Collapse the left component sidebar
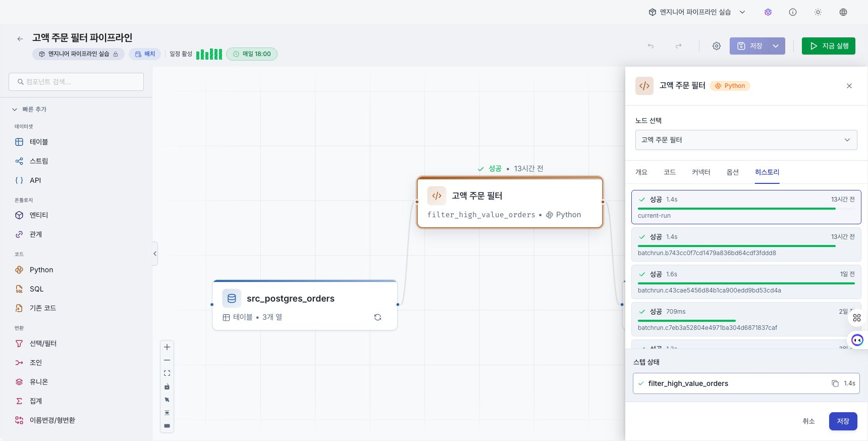 click(155, 254)
